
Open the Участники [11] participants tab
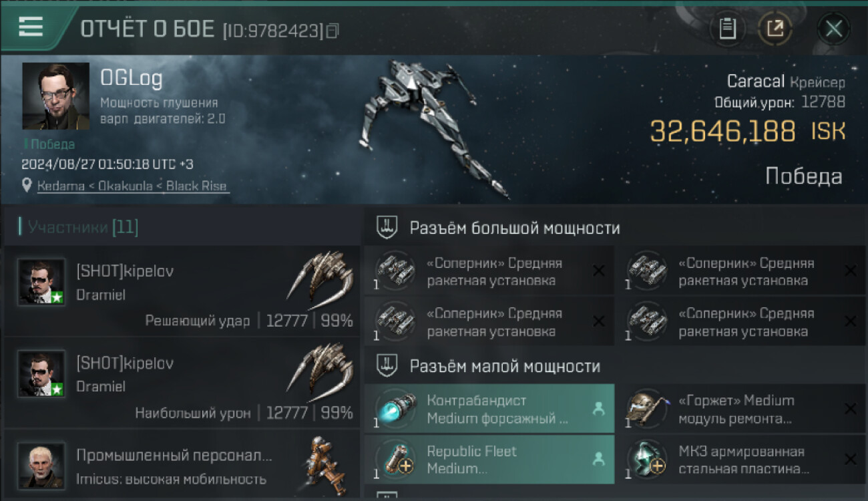tap(79, 227)
